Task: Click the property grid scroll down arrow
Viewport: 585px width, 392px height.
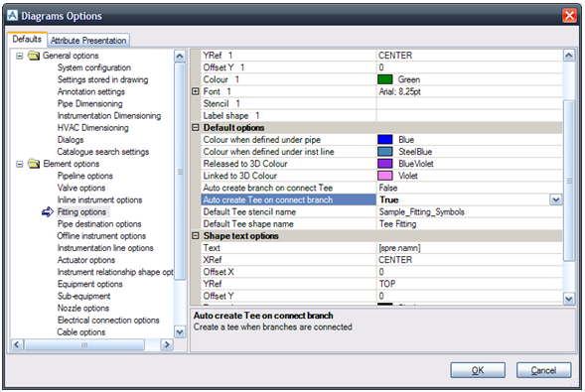Action: (x=568, y=299)
